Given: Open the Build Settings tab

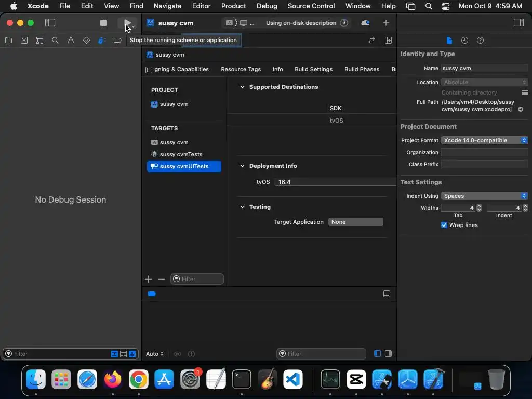Looking at the screenshot, I should [x=313, y=69].
